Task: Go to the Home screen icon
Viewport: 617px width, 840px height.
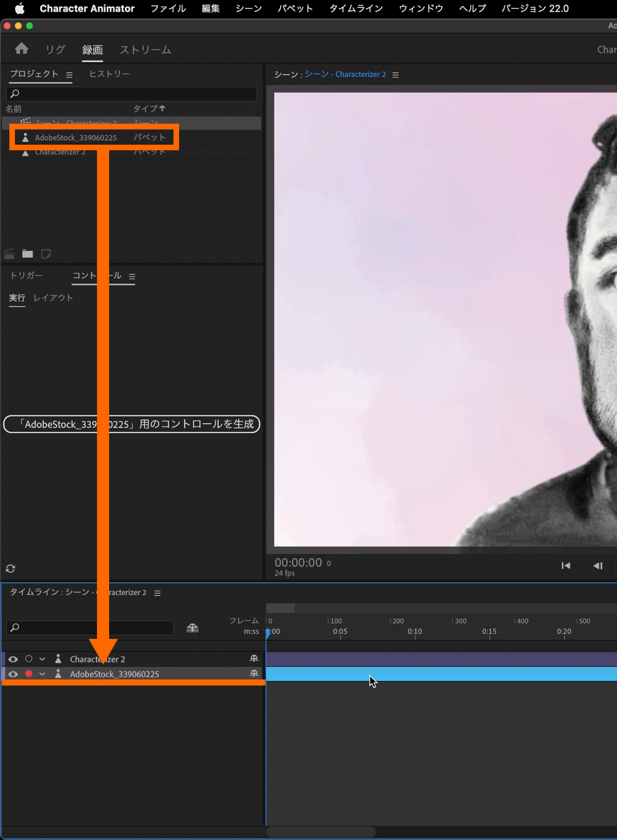Action: pos(21,49)
